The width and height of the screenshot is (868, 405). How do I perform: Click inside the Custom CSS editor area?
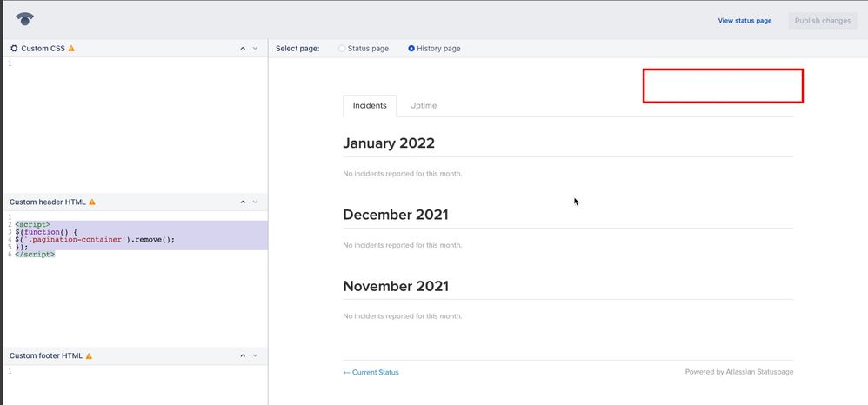135,125
